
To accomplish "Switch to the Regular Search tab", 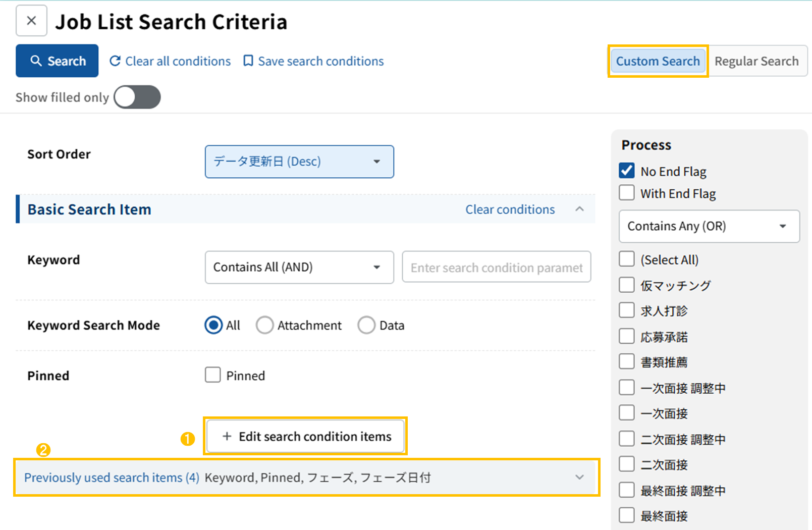I will (x=756, y=61).
